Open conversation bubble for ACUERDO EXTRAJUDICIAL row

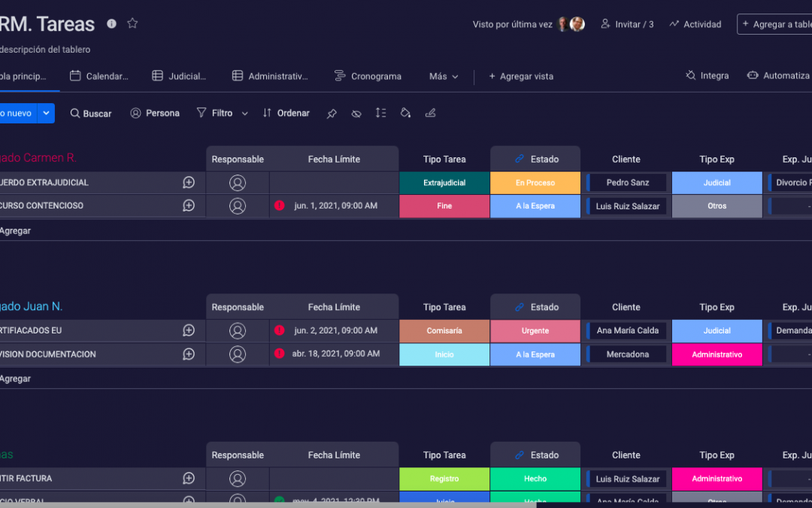click(x=189, y=182)
